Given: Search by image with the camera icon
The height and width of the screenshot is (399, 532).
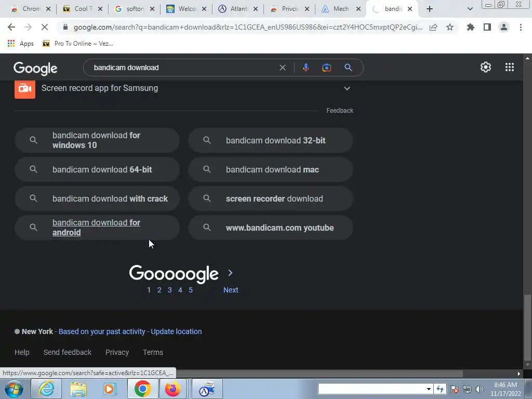Looking at the screenshot, I should pyautogui.click(x=326, y=68).
